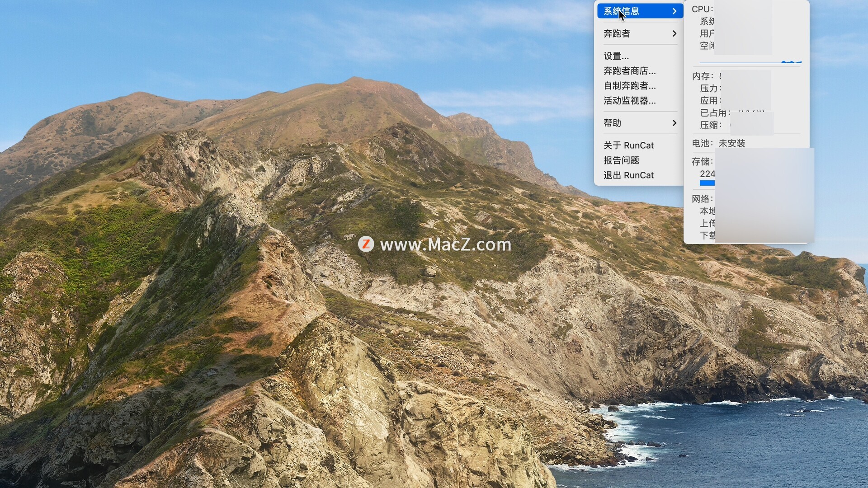This screenshot has width=868, height=488.
Task: Choose 自制奔跑者... custom runner option
Action: point(629,86)
